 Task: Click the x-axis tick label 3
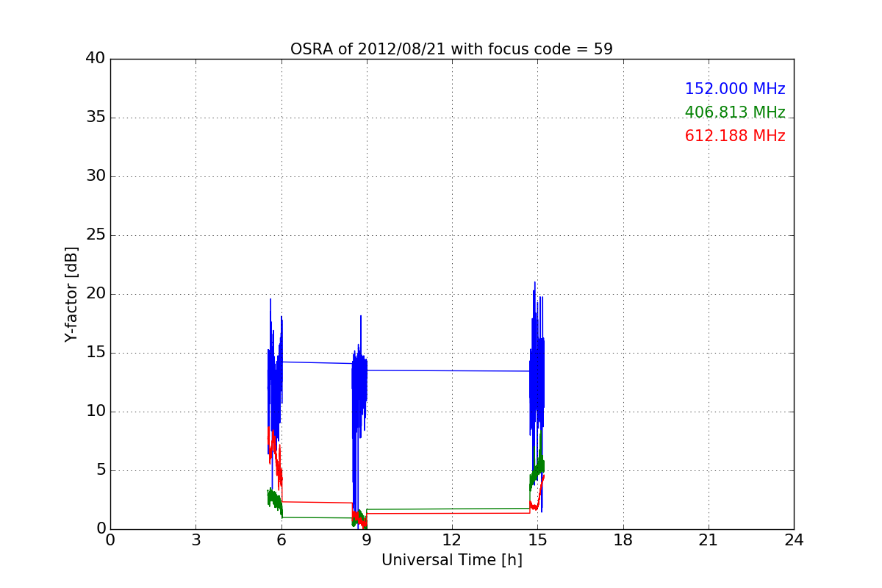(x=196, y=540)
